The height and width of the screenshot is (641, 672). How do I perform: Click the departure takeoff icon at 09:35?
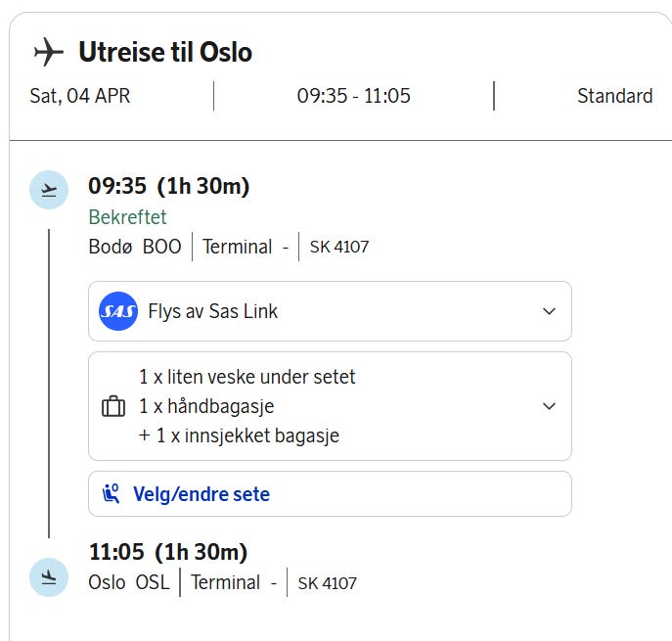49,190
